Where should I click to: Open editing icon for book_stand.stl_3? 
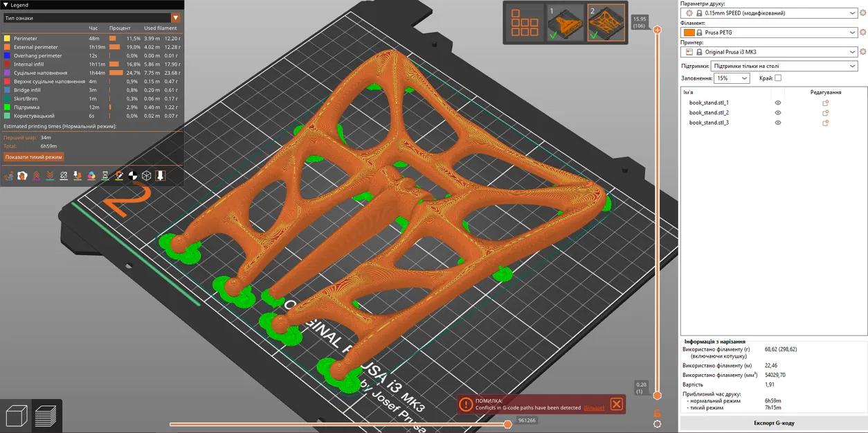click(x=825, y=123)
